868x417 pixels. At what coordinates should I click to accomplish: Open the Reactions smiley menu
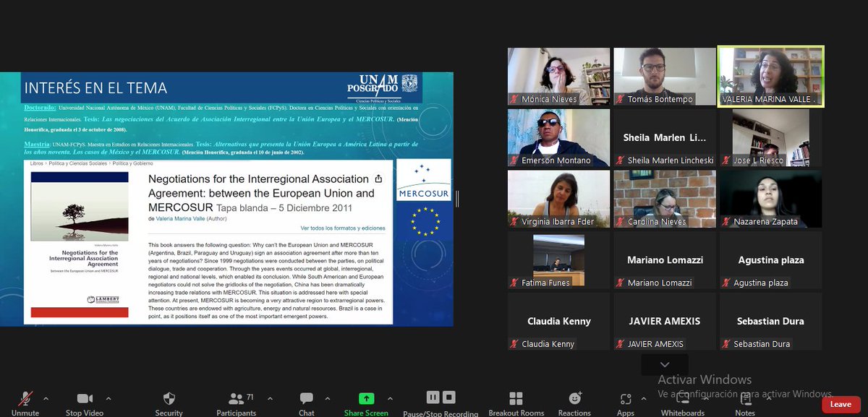coord(574,403)
